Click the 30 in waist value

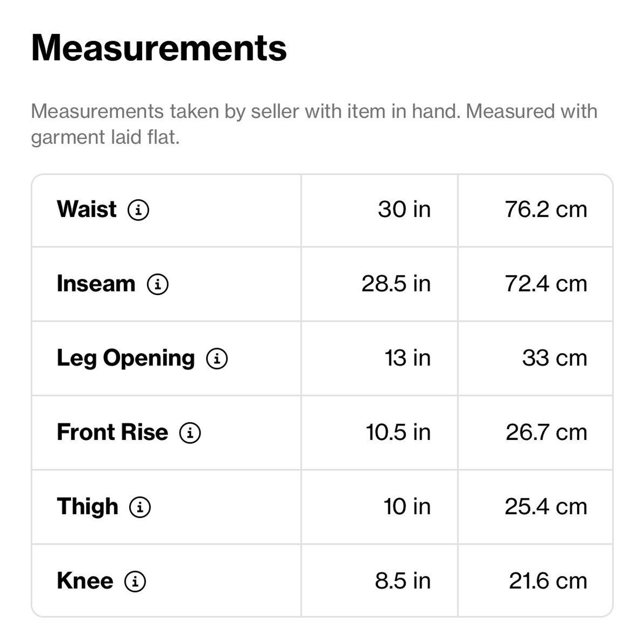(x=404, y=209)
